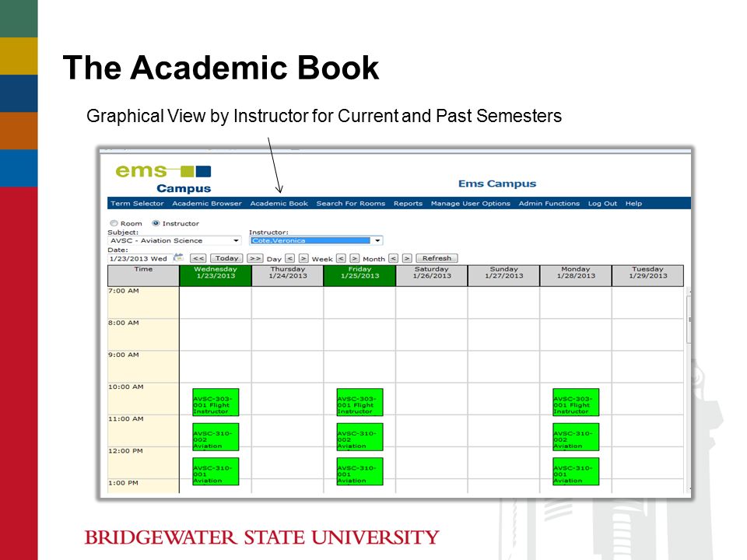Screen dimensions: 747x560
Task: Open Monday's AVSC-310-002 Aviation block
Action: click(x=576, y=437)
